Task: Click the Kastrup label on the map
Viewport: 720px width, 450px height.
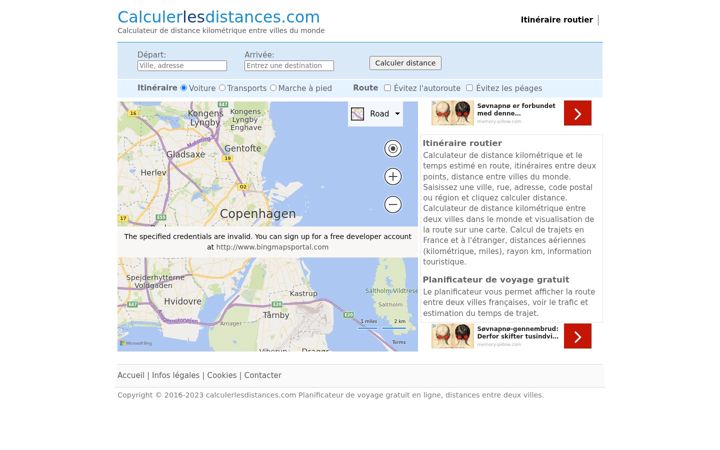Action: click(303, 293)
